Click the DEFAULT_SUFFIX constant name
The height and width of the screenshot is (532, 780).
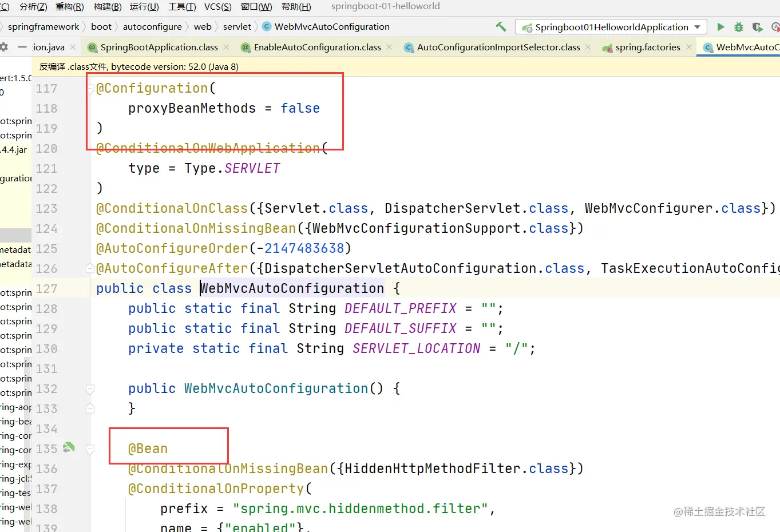(x=401, y=328)
